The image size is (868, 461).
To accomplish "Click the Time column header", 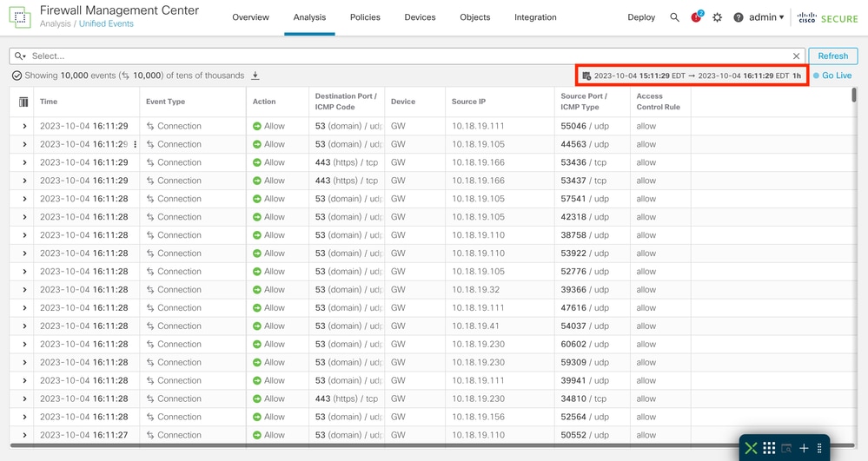I will pos(48,102).
